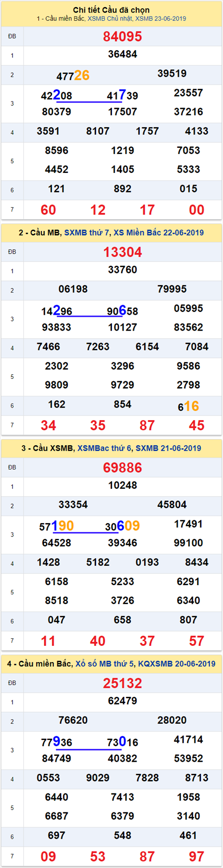Open Xổ số MB thứ 5 link
Viewport: 223px width, 868px height.
(105, 664)
